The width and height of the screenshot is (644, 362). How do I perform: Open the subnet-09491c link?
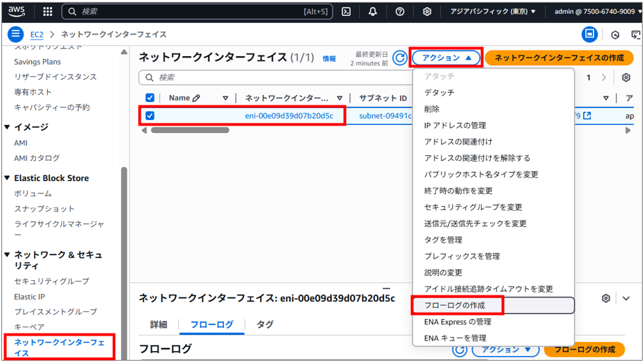point(385,116)
